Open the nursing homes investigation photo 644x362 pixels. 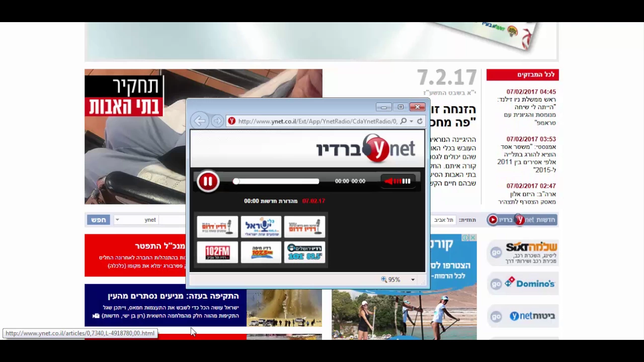[203, 137]
